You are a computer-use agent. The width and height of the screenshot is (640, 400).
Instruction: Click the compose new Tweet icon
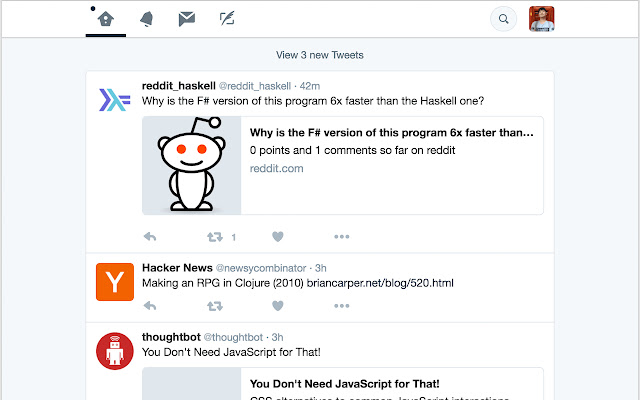227,18
